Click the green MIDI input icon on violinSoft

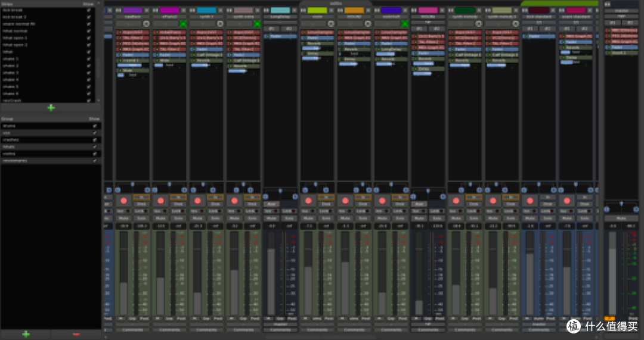point(405,23)
